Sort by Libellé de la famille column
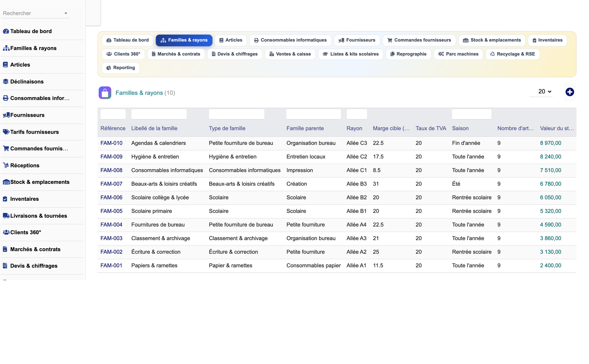 (x=154, y=128)
